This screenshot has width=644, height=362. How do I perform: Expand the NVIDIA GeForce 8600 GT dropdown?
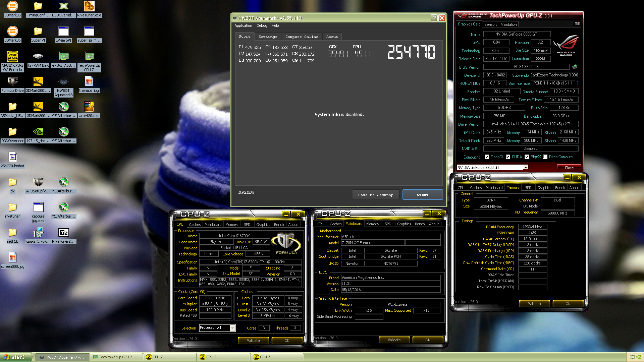tap(526, 167)
